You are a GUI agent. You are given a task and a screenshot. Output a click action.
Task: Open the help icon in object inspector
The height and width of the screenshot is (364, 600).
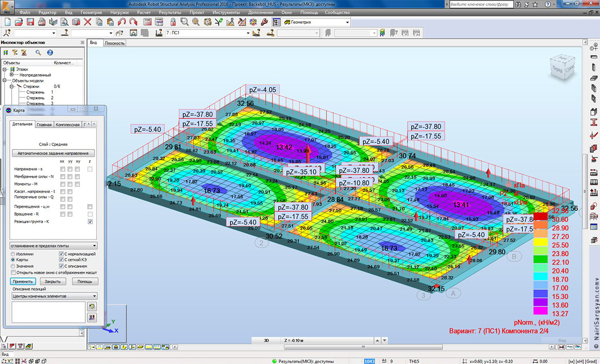[50, 53]
